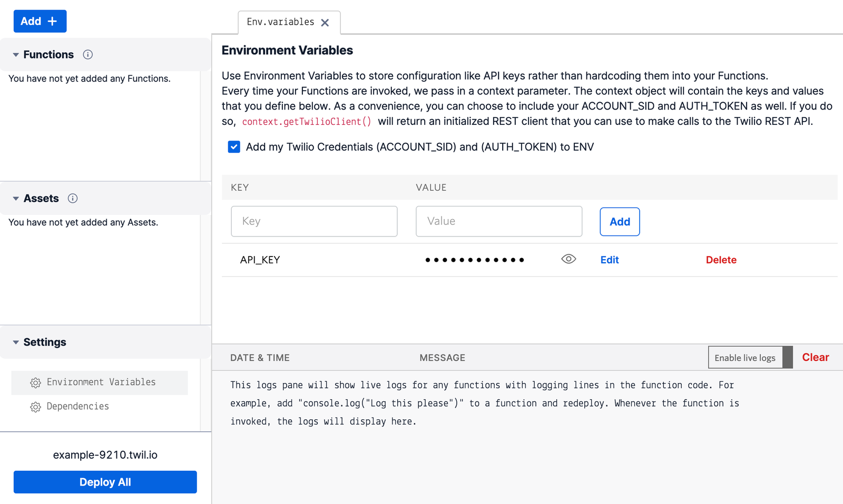Click the Assets info icon
The width and height of the screenshot is (843, 504).
point(73,199)
